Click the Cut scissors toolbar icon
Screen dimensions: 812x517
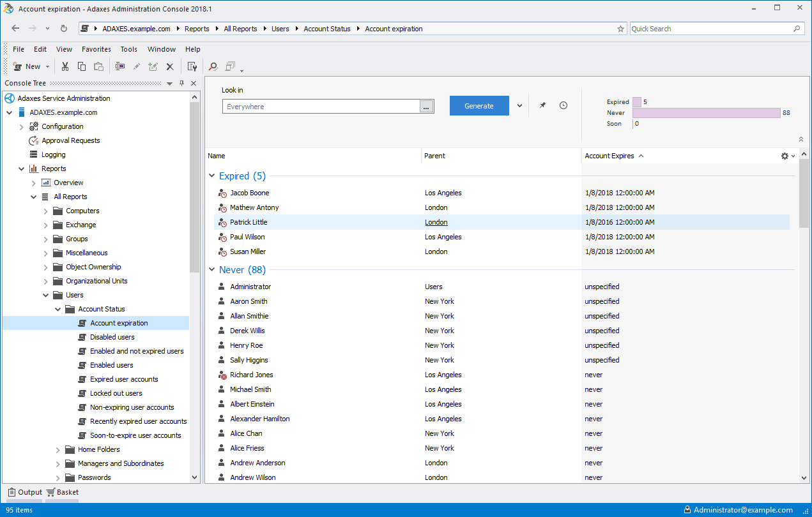[65, 66]
